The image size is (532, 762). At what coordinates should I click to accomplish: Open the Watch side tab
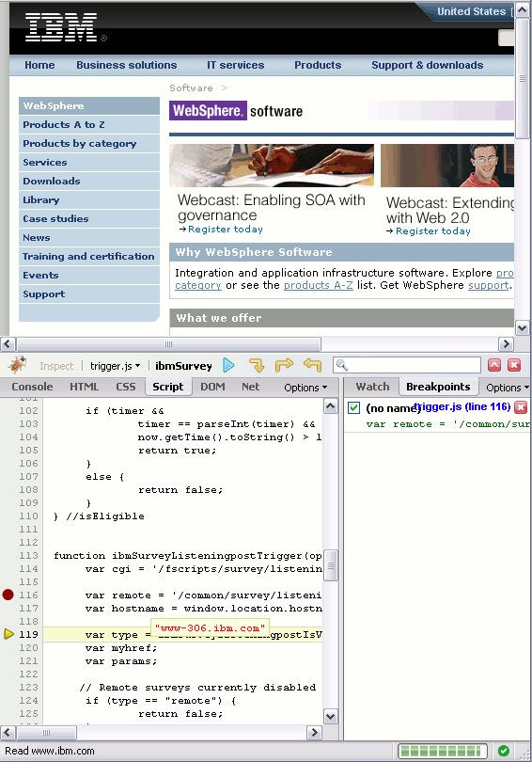point(372,387)
